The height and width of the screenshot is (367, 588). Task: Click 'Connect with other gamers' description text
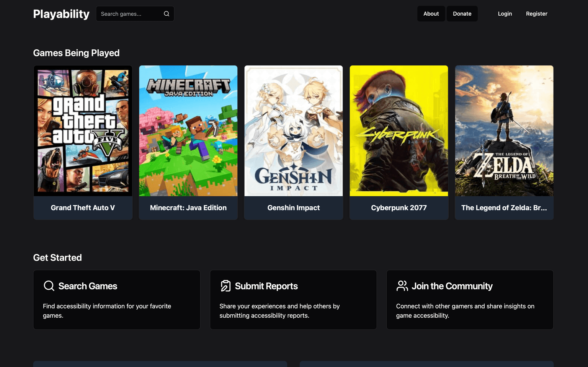pos(465,311)
